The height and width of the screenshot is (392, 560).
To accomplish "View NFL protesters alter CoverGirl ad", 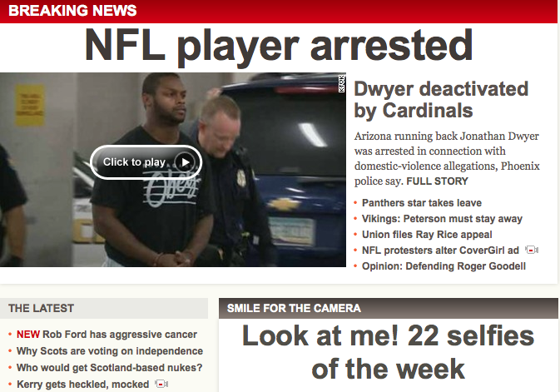I will pos(440,251).
